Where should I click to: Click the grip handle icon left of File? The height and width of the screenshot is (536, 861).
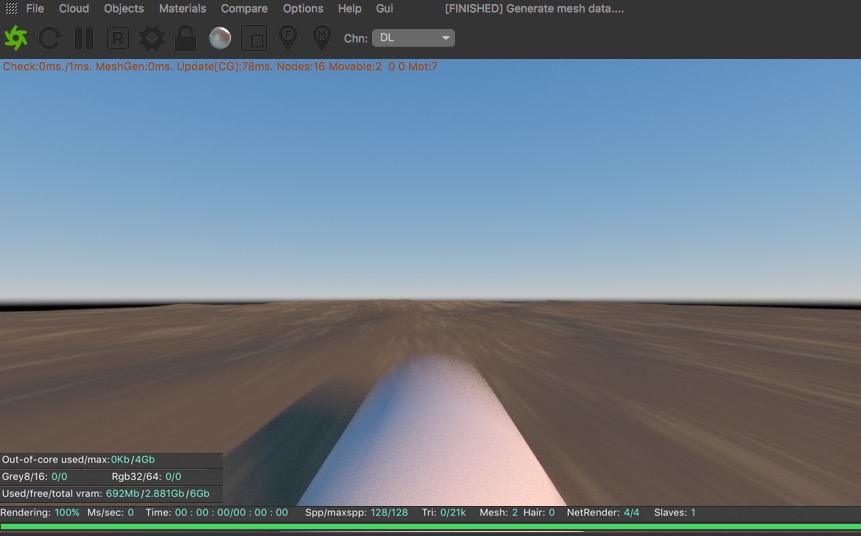[11, 8]
